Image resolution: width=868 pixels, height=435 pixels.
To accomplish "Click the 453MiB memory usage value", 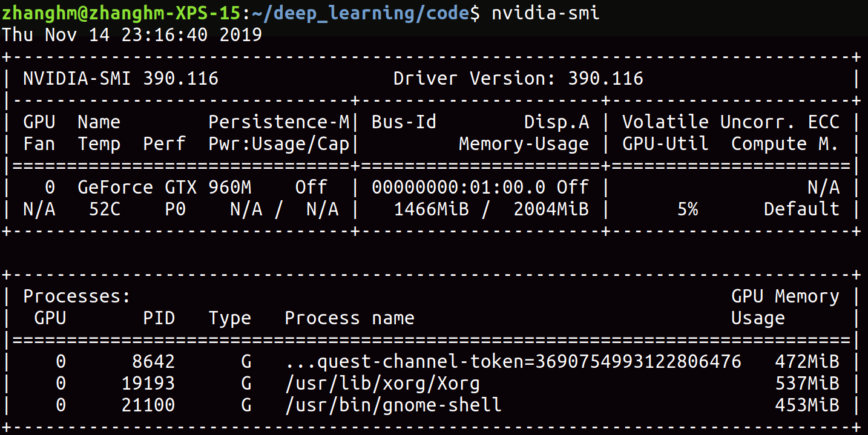I will click(807, 405).
